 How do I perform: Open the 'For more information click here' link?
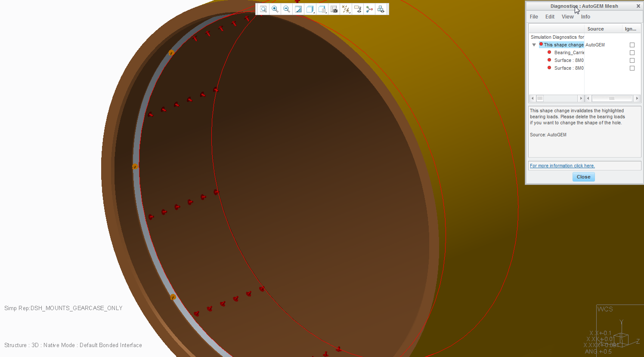pos(562,166)
